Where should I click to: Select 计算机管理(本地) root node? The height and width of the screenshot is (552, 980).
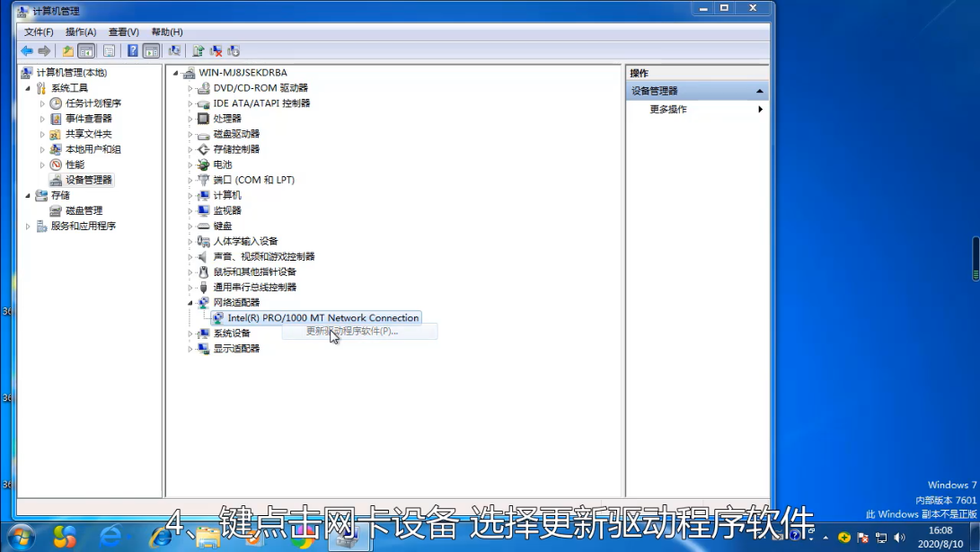pyautogui.click(x=71, y=73)
